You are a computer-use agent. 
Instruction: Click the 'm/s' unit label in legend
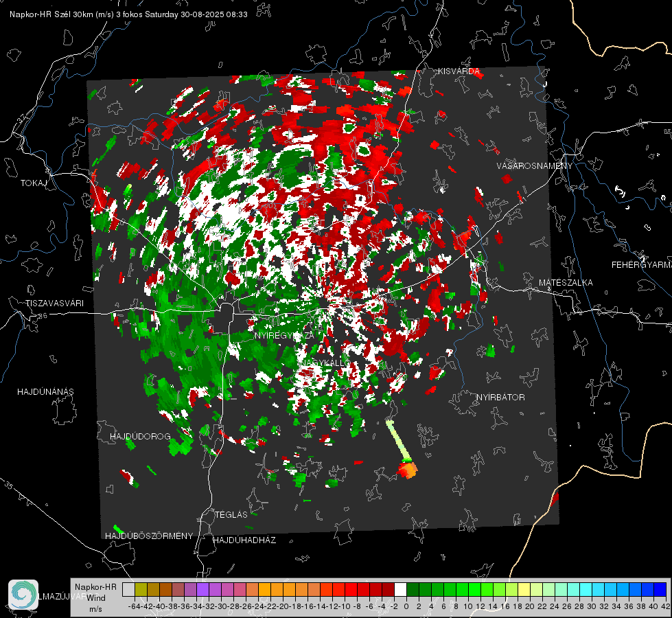(x=95, y=609)
